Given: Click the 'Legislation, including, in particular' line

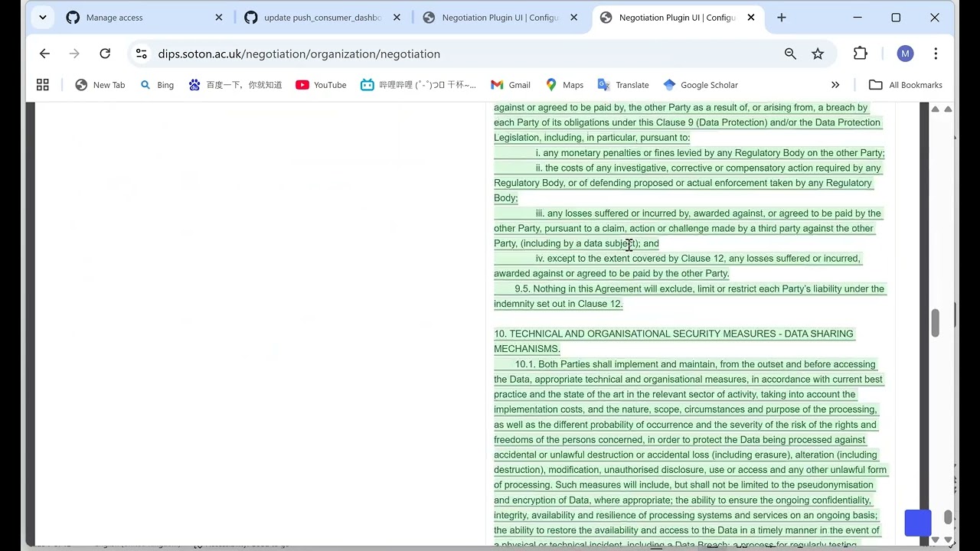Looking at the screenshot, I should (592, 138).
